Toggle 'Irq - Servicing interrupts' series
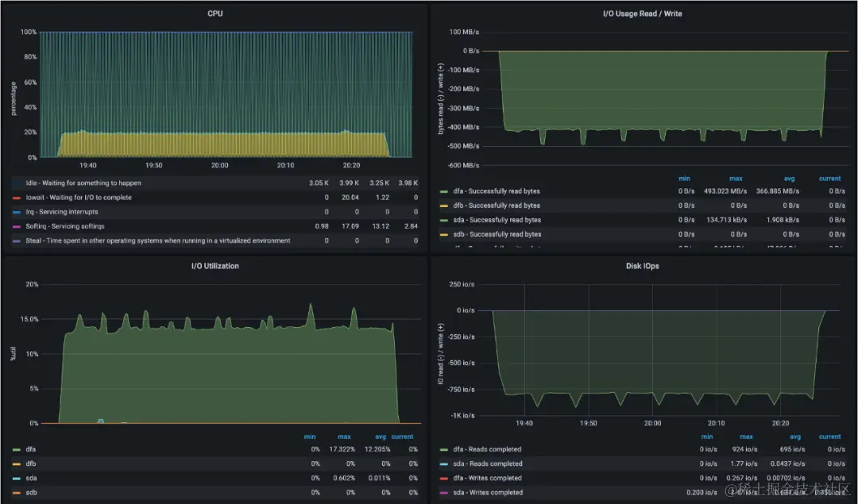Screen dimensions: 858x504 tap(62, 212)
